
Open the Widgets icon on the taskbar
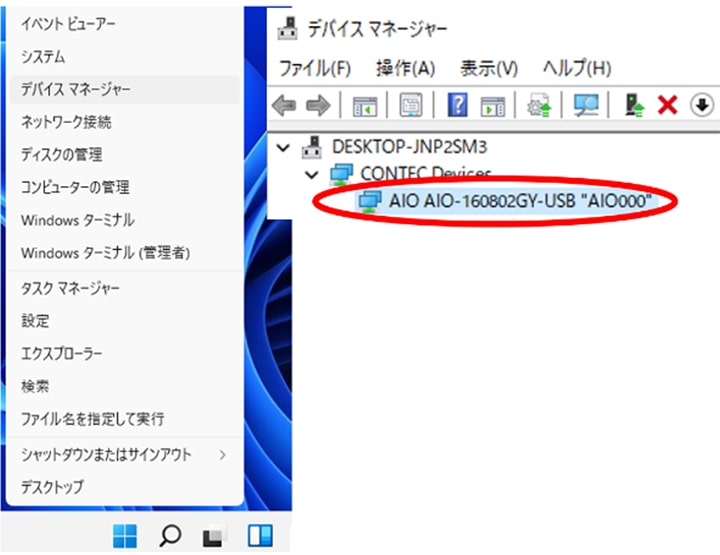click(260, 536)
